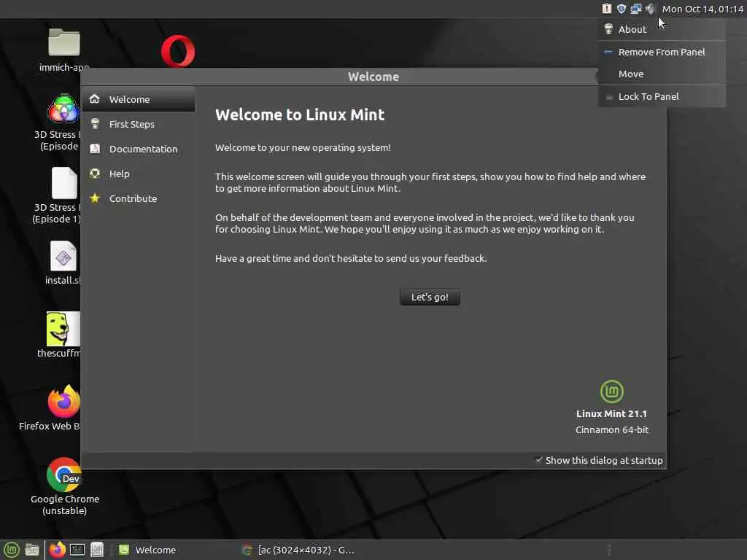Open the file manager taskbar launcher
Screen dimensions: 747x560
(97, 550)
